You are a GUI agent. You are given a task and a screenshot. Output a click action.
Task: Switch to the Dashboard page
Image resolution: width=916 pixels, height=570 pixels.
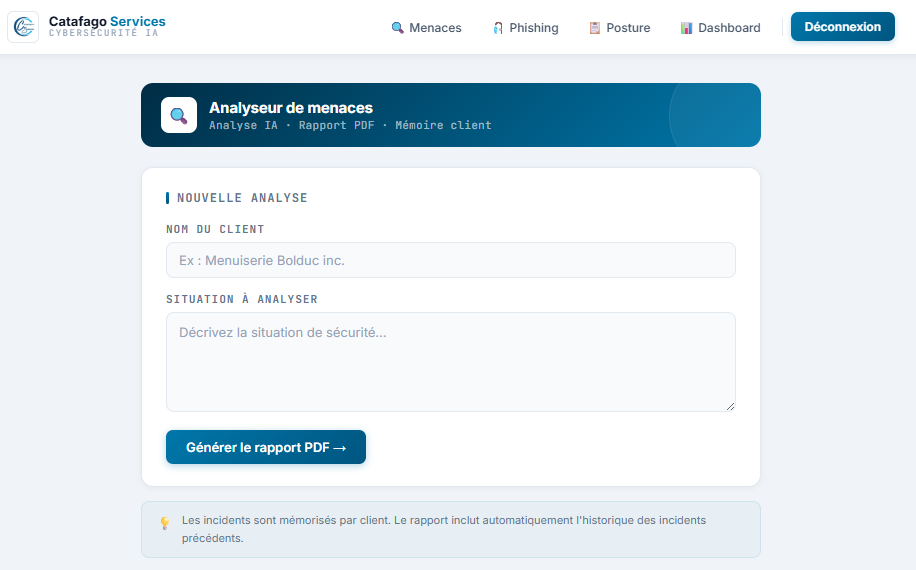(720, 27)
